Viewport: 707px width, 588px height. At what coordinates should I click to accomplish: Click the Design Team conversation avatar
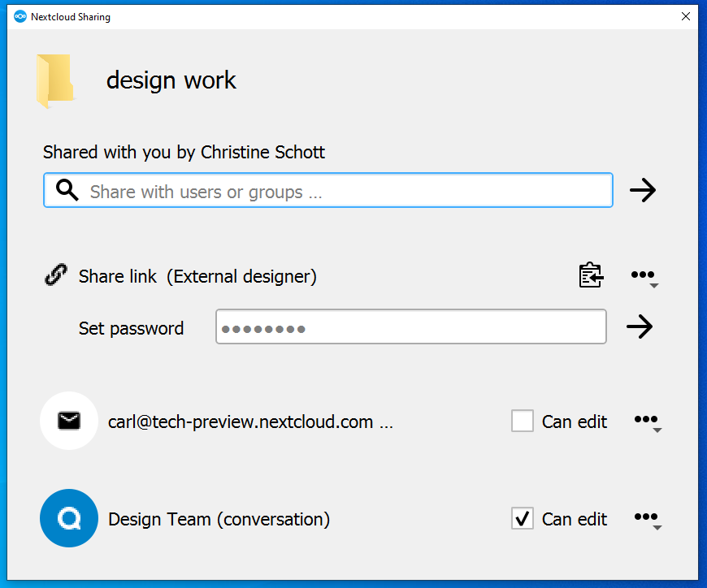tap(69, 518)
